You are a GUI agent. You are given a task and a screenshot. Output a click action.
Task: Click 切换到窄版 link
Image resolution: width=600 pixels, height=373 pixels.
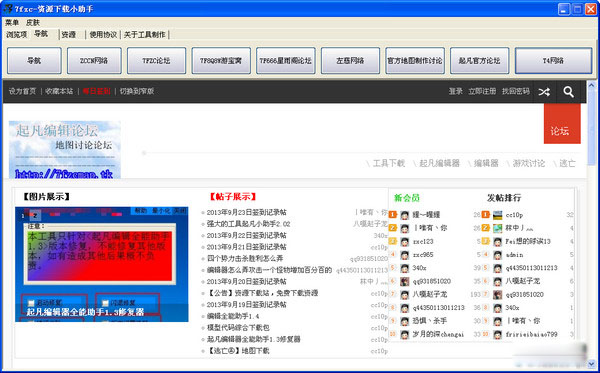[x=137, y=91]
